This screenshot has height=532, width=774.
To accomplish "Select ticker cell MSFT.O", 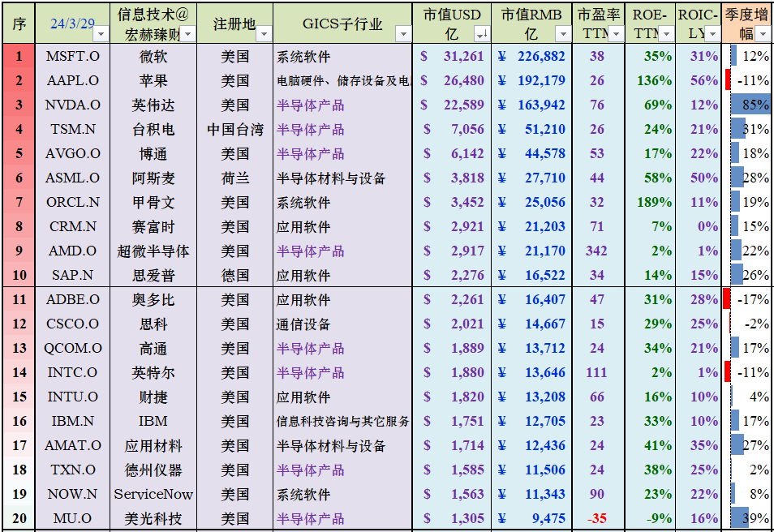I will click(72, 56).
